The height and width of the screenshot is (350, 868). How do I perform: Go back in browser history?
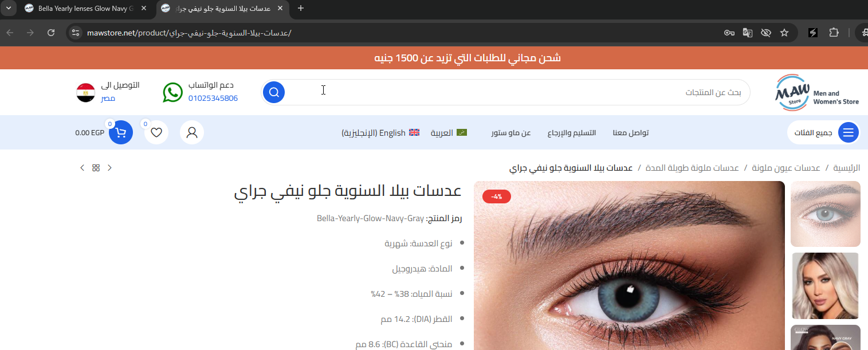pyautogui.click(x=10, y=33)
